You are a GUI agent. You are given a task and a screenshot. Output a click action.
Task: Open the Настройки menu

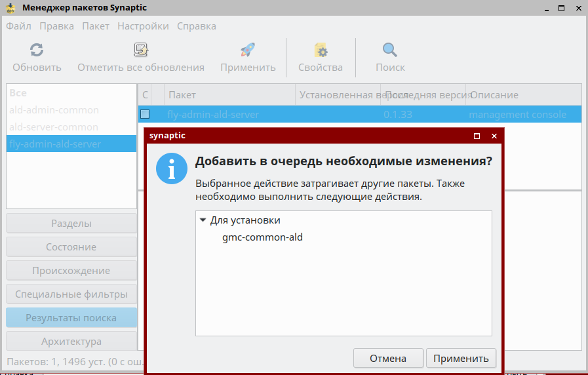[143, 26]
